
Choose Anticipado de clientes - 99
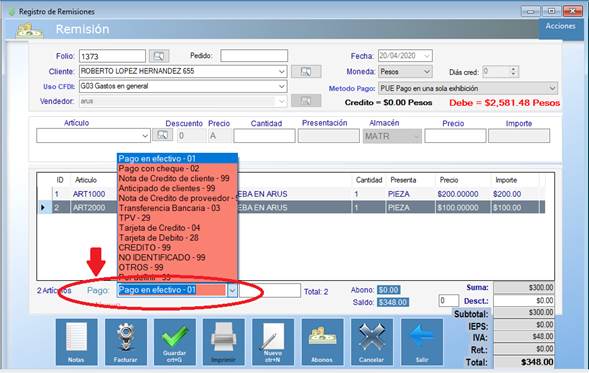point(177,188)
